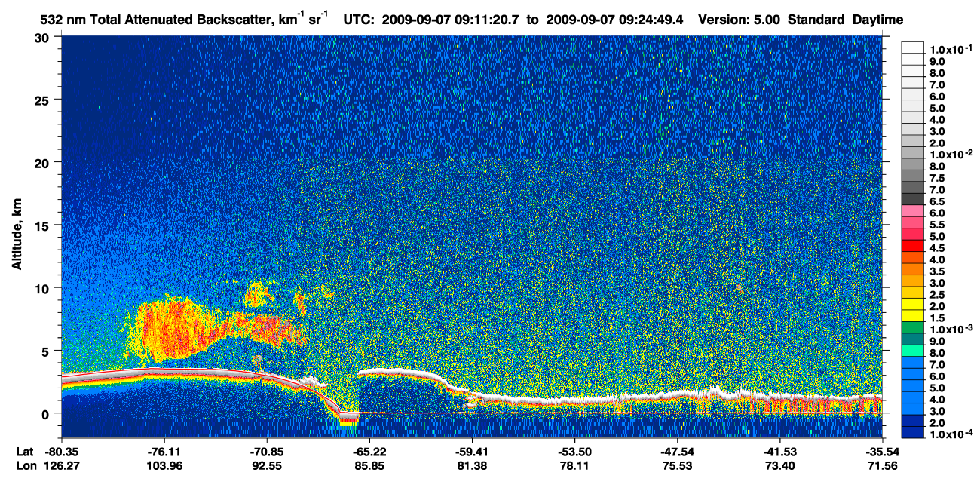Click the dark green swatch below the yellow

(x=913, y=327)
